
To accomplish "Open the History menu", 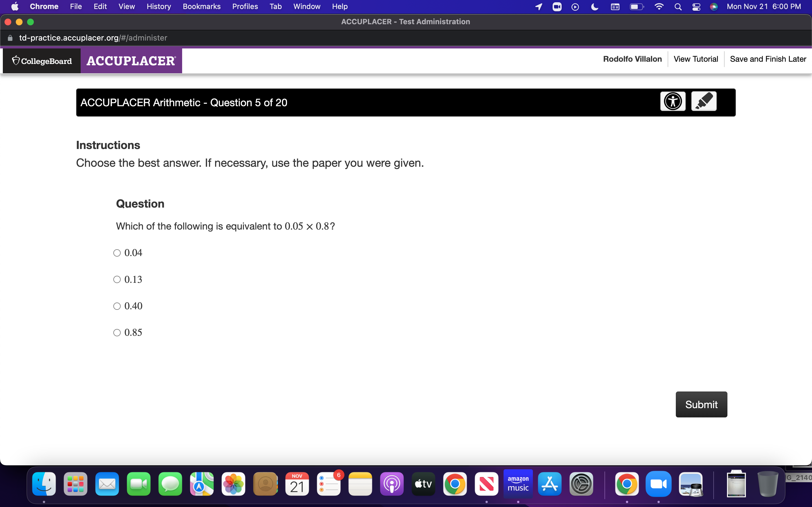I will tap(158, 6).
